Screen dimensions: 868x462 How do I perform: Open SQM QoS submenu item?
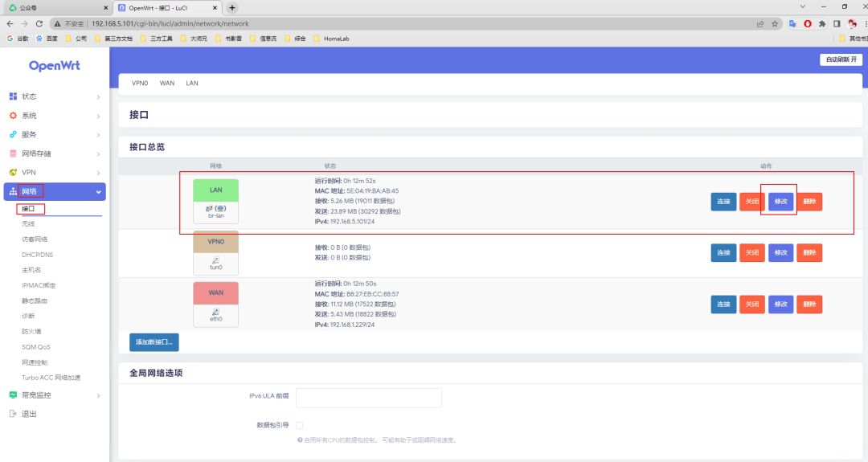coord(36,347)
